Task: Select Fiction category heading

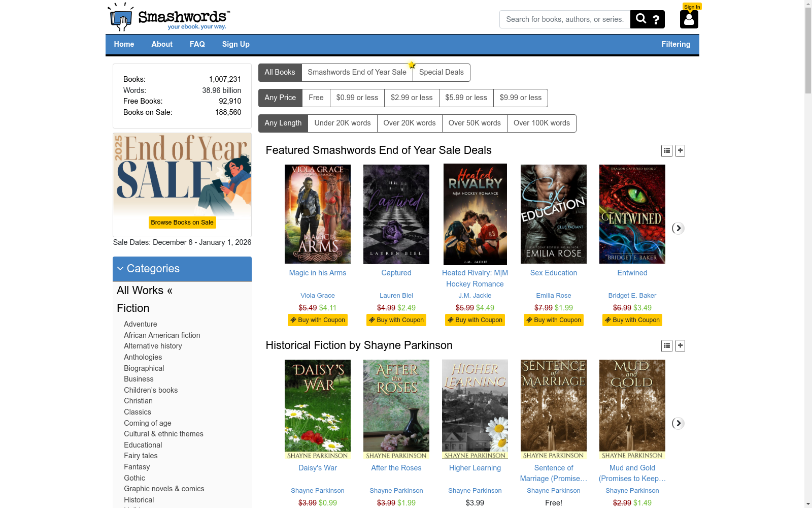Action: click(x=133, y=308)
